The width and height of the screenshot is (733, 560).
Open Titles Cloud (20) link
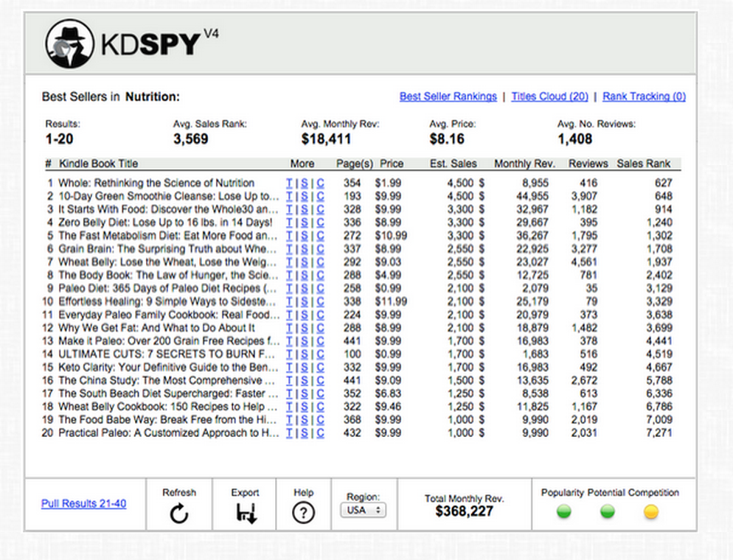click(x=550, y=97)
